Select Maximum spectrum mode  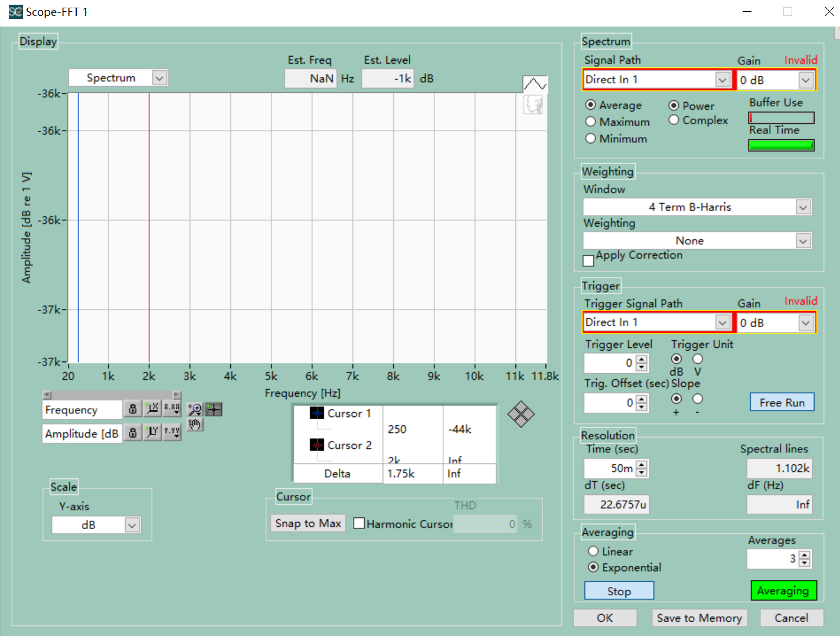coord(590,122)
